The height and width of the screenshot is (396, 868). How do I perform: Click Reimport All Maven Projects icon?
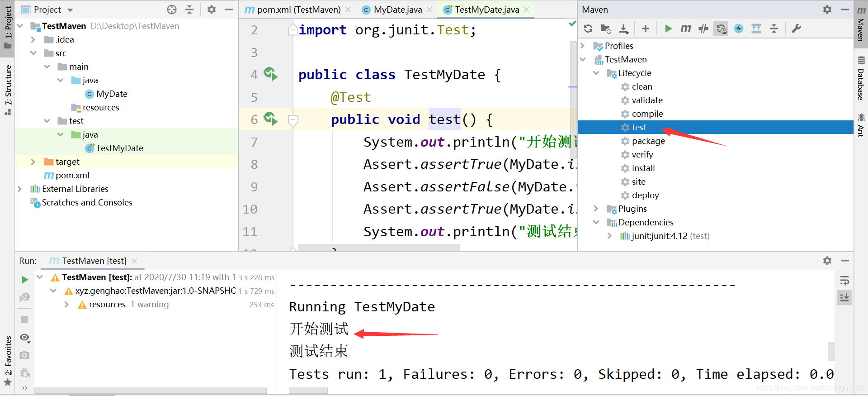[x=588, y=29]
